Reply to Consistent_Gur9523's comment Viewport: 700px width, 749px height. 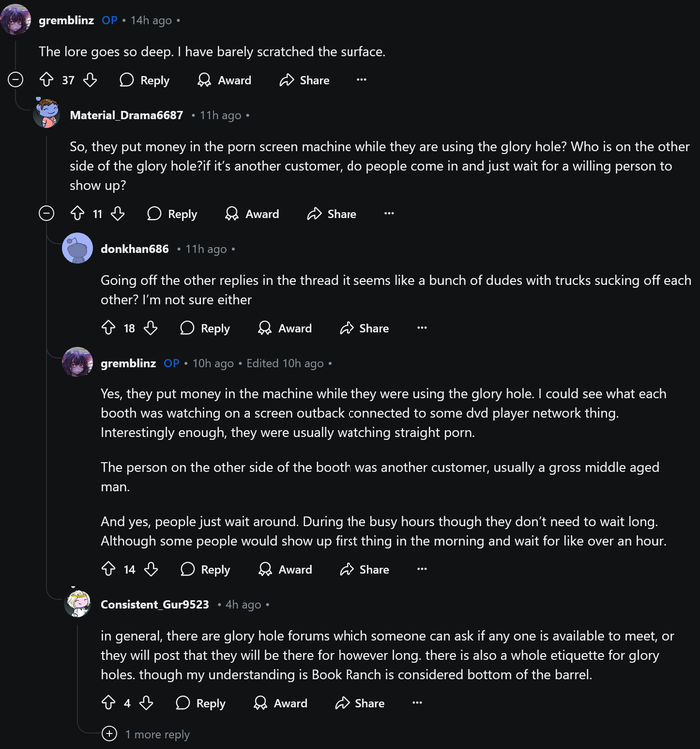coord(201,703)
